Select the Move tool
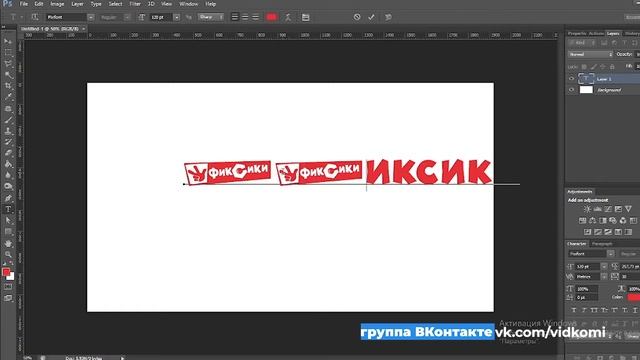 point(8,41)
